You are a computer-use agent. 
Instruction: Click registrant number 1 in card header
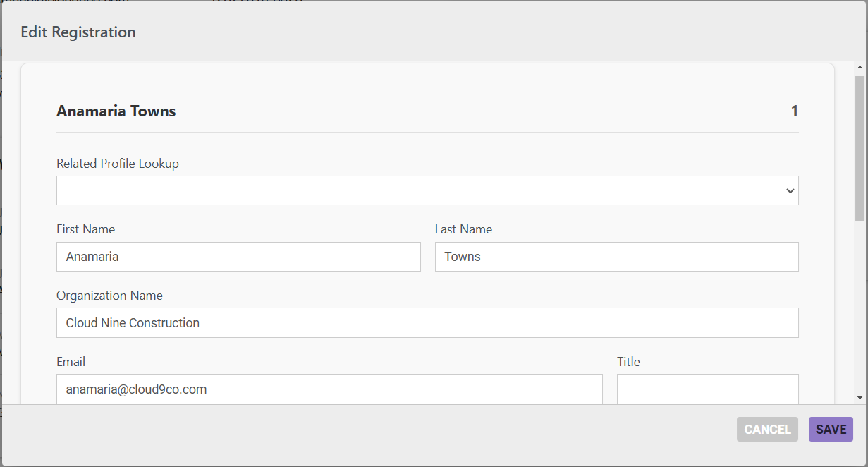(795, 111)
